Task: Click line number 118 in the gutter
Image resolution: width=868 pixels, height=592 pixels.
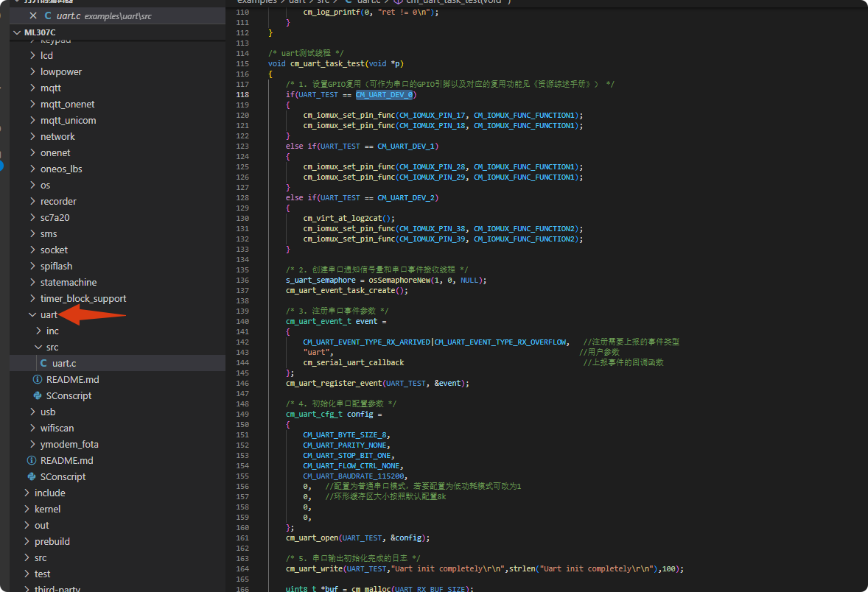Action: (242, 95)
